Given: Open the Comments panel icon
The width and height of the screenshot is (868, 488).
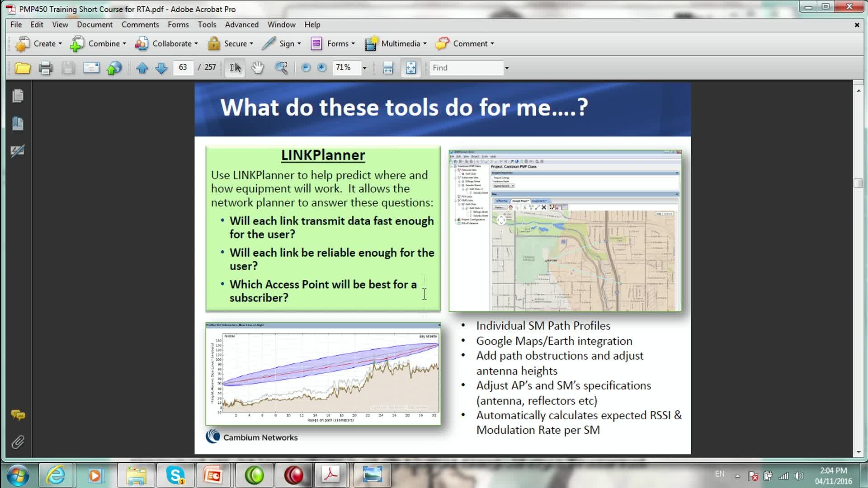Looking at the screenshot, I should (x=18, y=414).
